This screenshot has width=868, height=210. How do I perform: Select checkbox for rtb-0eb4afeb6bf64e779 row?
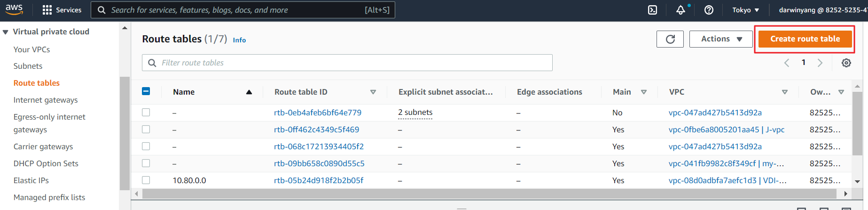[x=146, y=113]
